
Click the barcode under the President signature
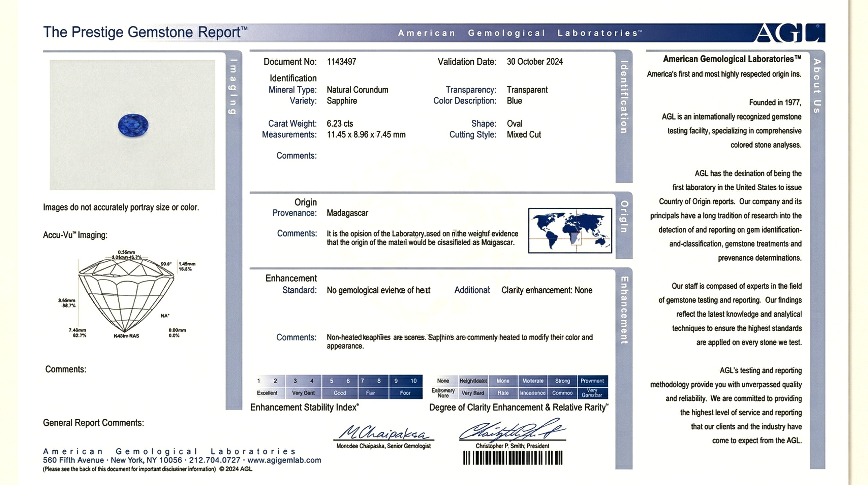point(513,458)
